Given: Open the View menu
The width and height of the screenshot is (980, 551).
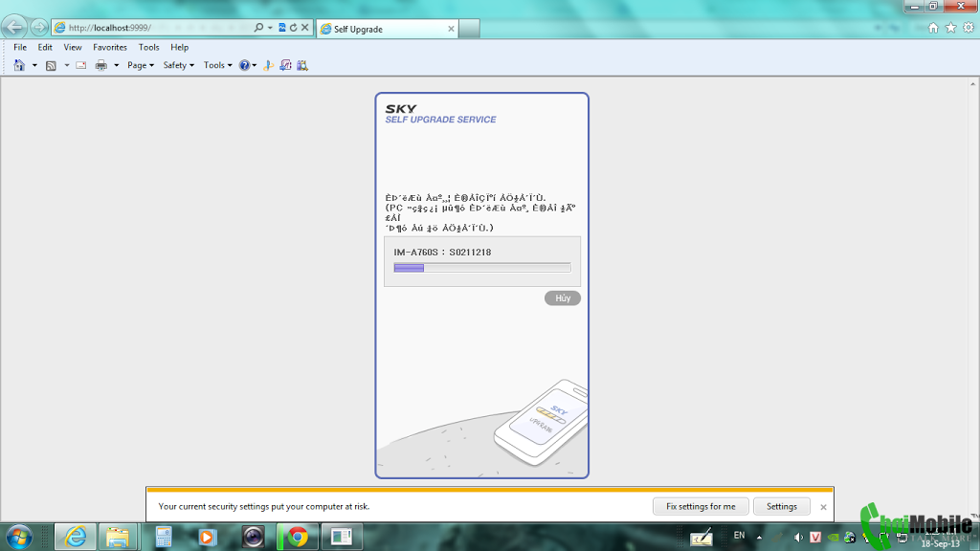Looking at the screenshot, I should point(73,47).
